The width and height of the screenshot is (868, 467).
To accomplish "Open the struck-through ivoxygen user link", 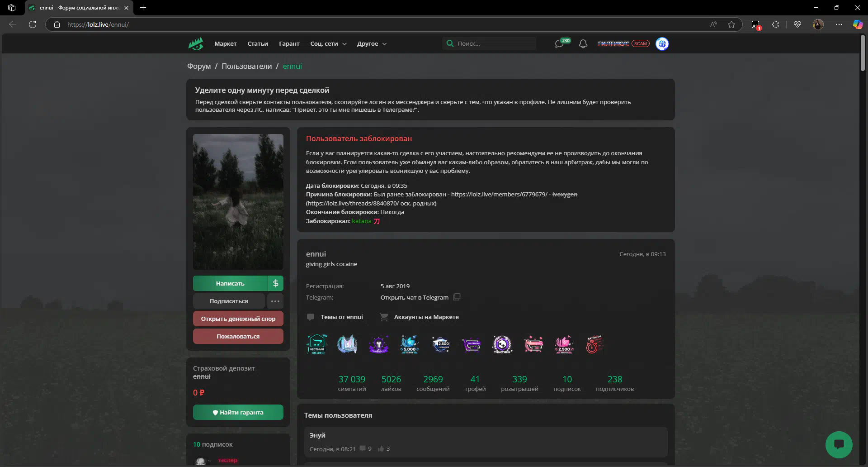I will tap(565, 195).
